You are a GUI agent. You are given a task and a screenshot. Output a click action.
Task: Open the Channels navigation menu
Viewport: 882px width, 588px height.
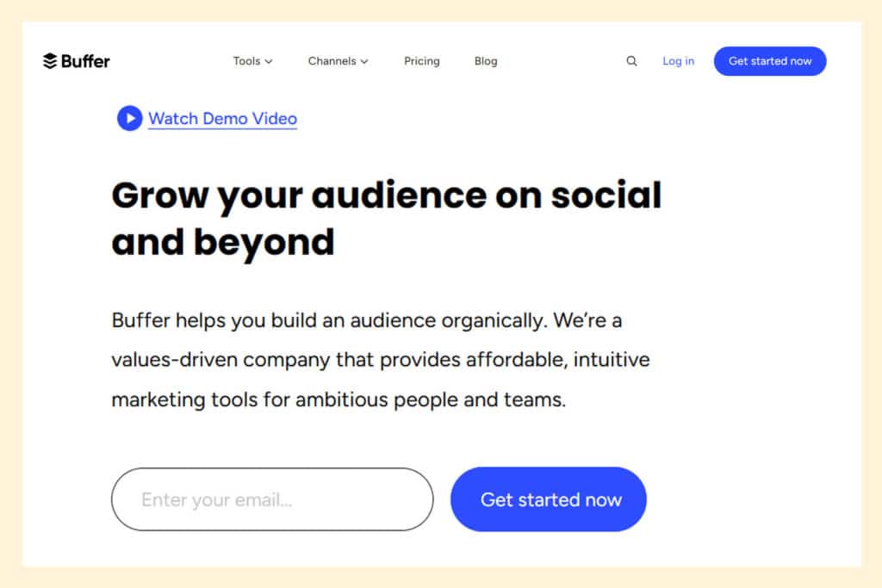(332, 61)
